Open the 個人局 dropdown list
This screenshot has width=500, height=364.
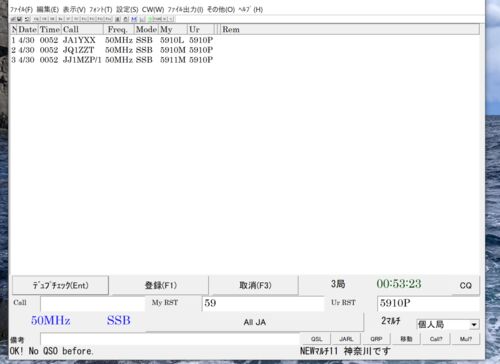(474, 324)
